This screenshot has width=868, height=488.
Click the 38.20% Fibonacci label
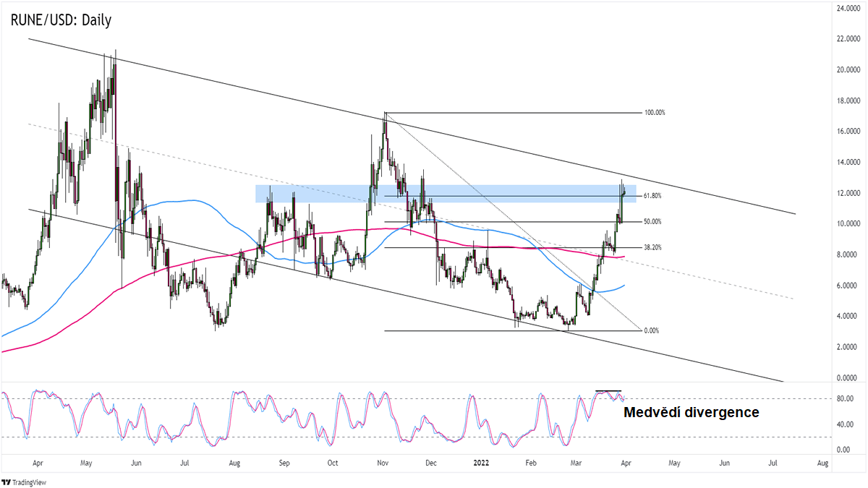click(x=652, y=247)
